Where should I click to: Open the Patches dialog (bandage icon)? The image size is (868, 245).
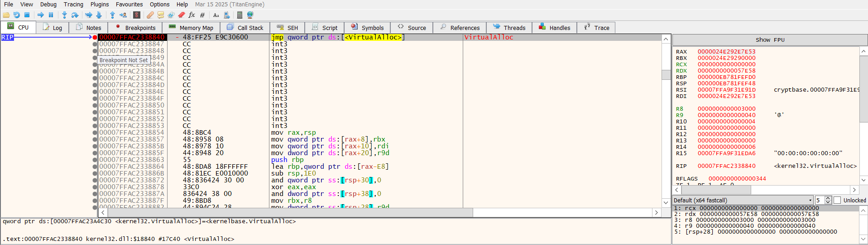point(150,15)
